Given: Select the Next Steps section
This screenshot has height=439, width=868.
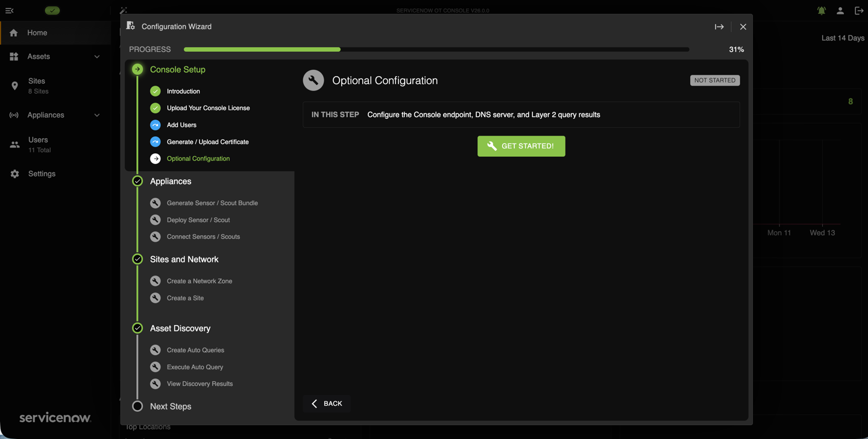Looking at the screenshot, I should [171, 406].
